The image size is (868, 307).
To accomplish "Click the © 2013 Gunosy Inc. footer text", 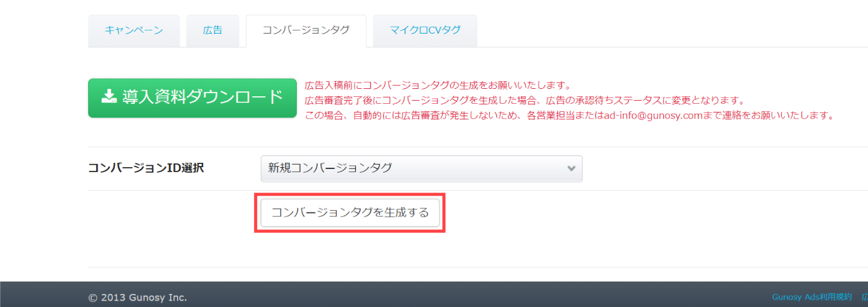I will (x=138, y=298).
